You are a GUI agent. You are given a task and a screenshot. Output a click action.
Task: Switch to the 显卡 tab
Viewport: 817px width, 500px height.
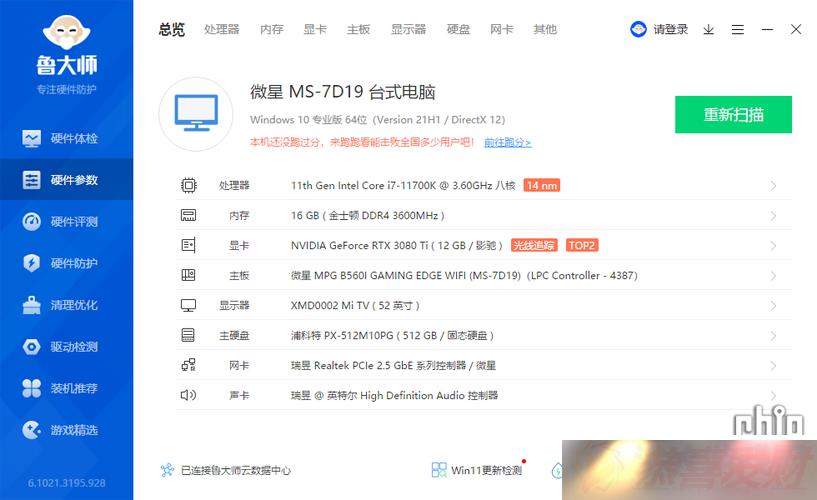(315, 30)
